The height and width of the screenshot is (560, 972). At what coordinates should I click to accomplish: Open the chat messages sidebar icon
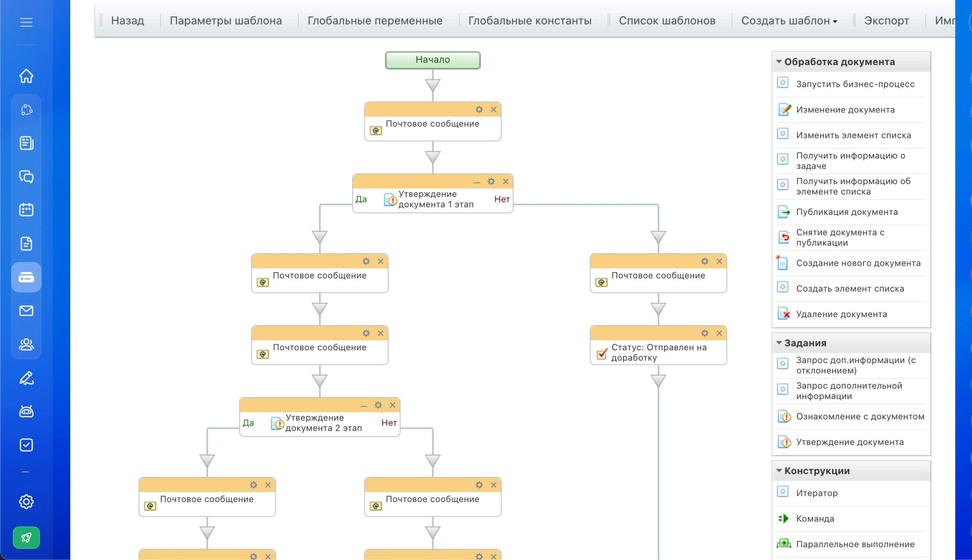26,177
